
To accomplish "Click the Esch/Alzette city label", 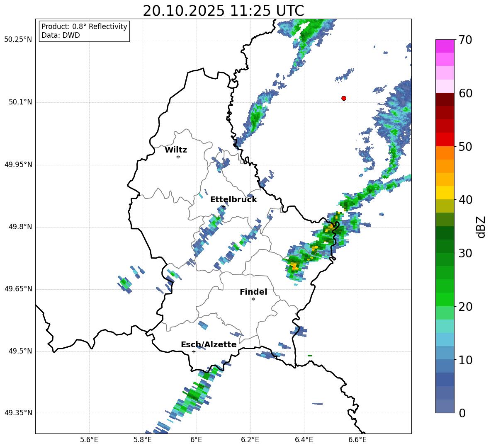I will tap(209, 344).
